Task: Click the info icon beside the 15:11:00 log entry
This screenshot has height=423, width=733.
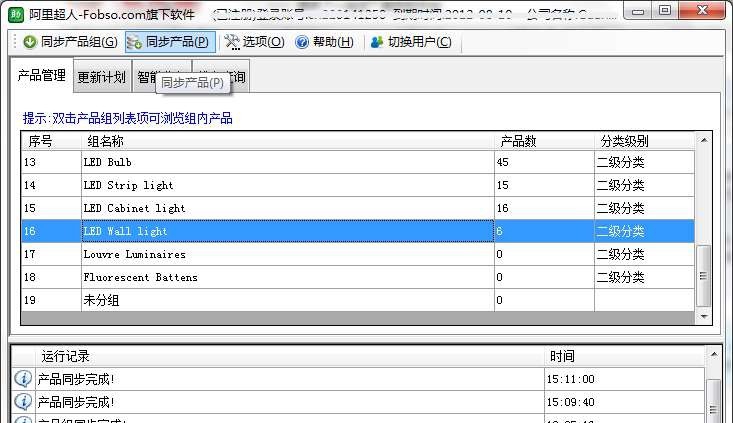Action: 23,378
